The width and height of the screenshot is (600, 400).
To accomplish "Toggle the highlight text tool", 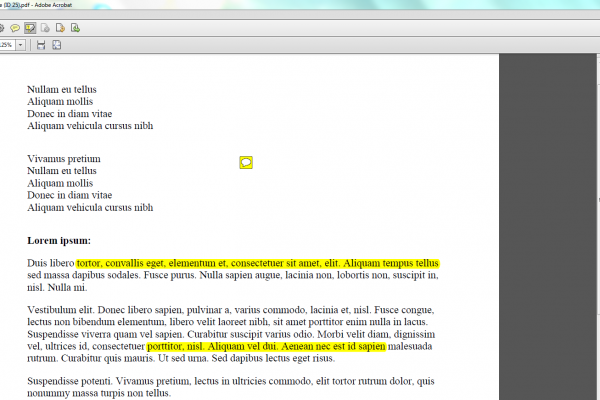I will tap(30, 27).
